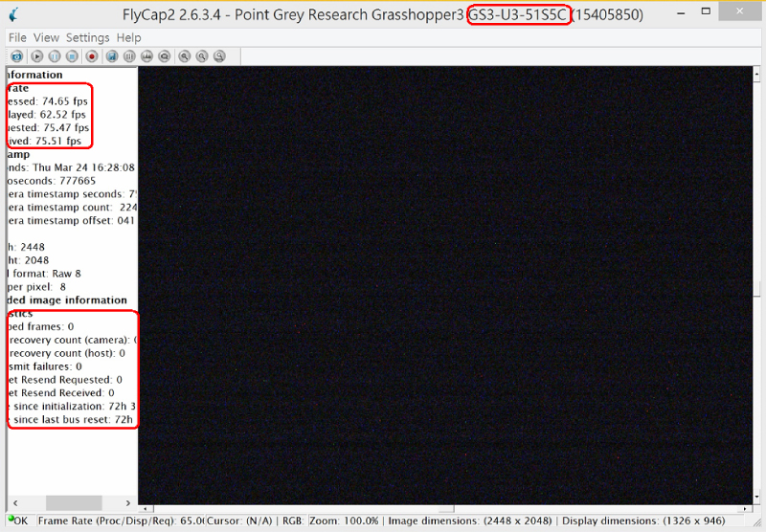Save current image using the disk icon

(111, 56)
